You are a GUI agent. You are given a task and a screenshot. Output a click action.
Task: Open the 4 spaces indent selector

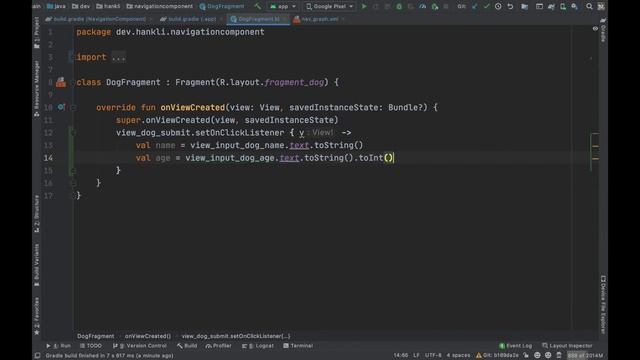(458, 355)
